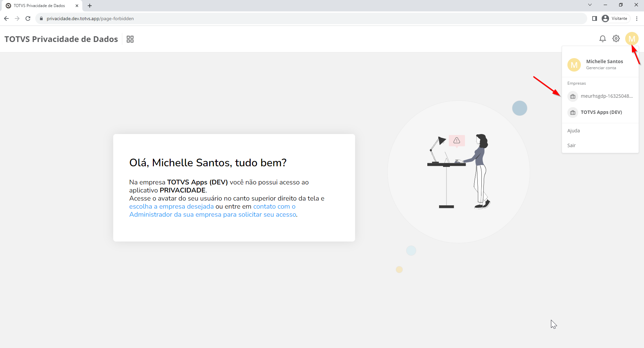Open the Visitante profile button
This screenshot has height=348, width=644.
(615, 18)
